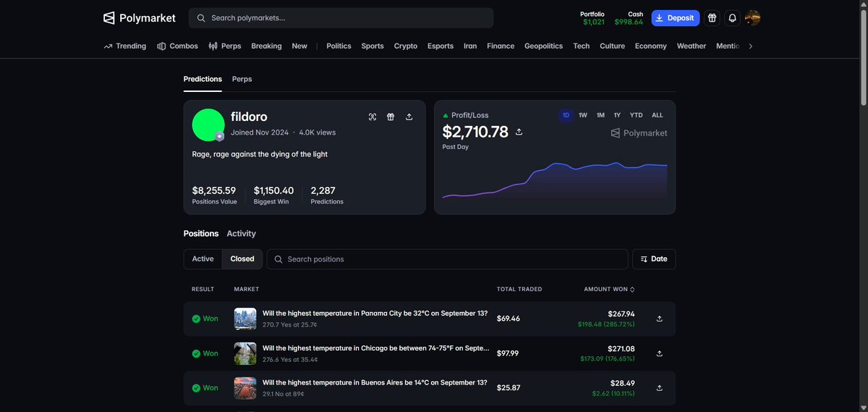868x412 pixels.
Task: Click the $8,255.59 Positions Value
Action: [x=214, y=190]
